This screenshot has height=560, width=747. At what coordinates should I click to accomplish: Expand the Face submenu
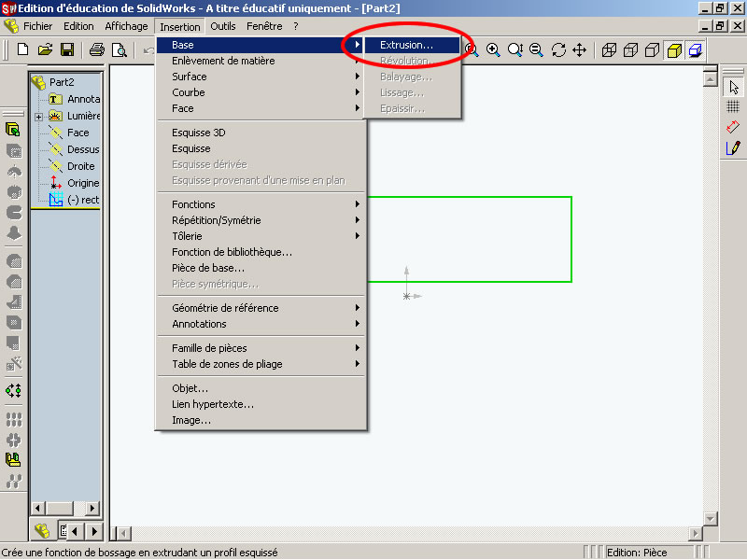261,108
